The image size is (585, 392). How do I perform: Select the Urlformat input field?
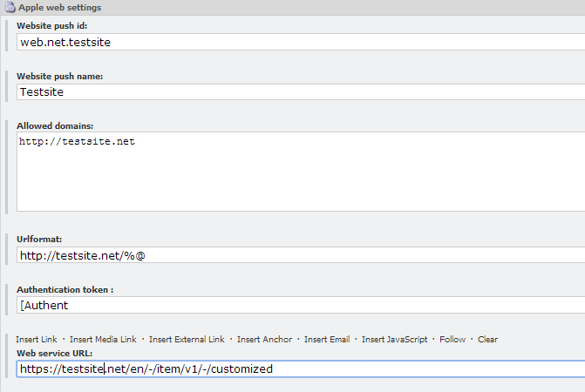296,255
